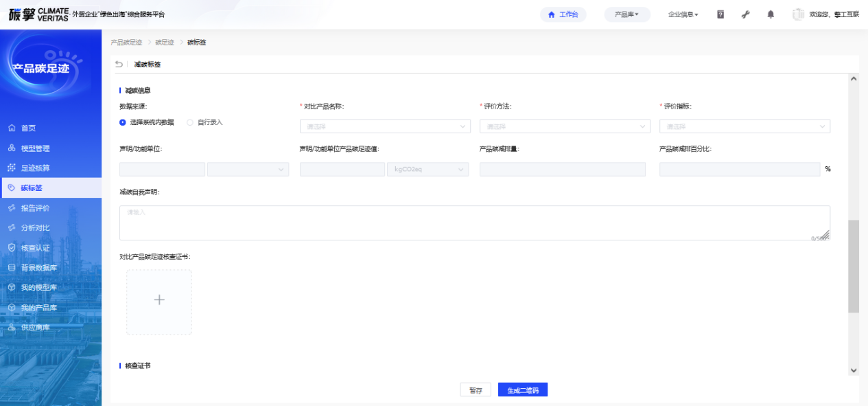Open the 产品库 header menu
This screenshot has height=406, width=868.
click(626, 14)
